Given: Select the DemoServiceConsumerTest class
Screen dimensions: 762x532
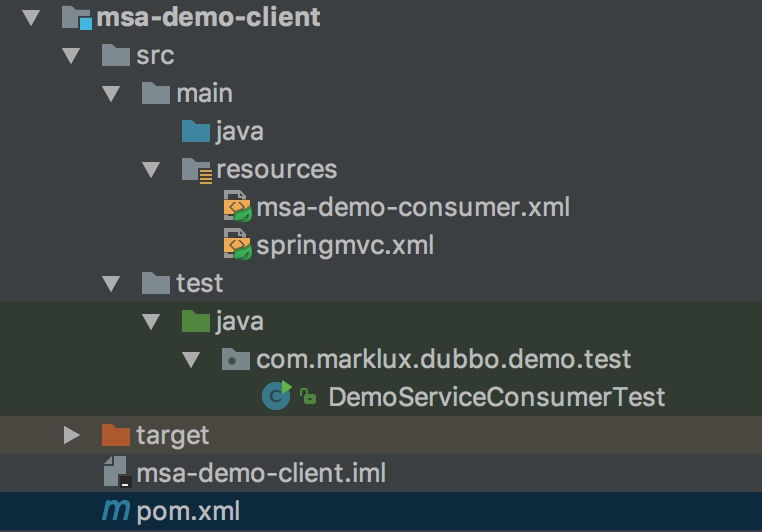Looking at the screenshot, I should pyautogui.click(x=496, y=397).
